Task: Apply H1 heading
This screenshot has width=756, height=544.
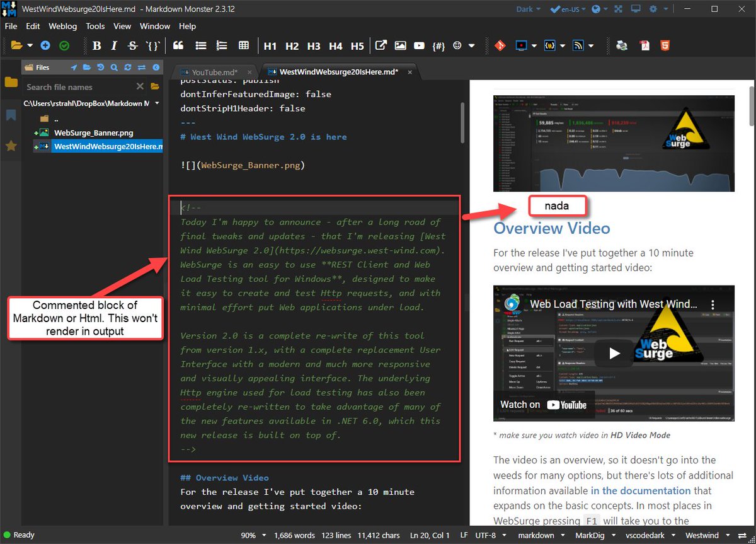Action: (x=270, y=46)
